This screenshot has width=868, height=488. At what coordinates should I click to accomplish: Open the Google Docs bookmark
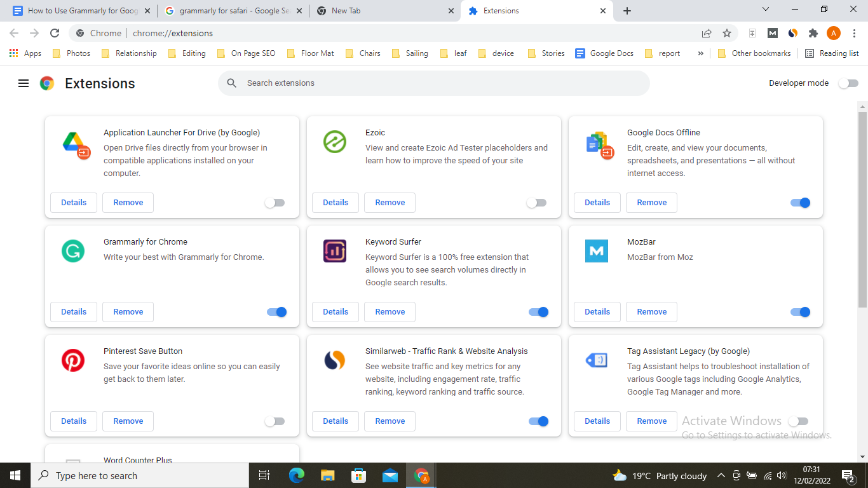coord(604,53)
